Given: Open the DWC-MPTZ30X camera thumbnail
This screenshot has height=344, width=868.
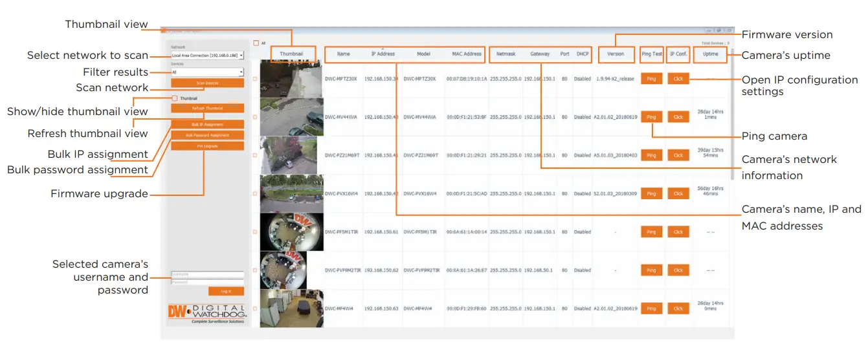Looking at the screenshot, I should click(291, 79).
